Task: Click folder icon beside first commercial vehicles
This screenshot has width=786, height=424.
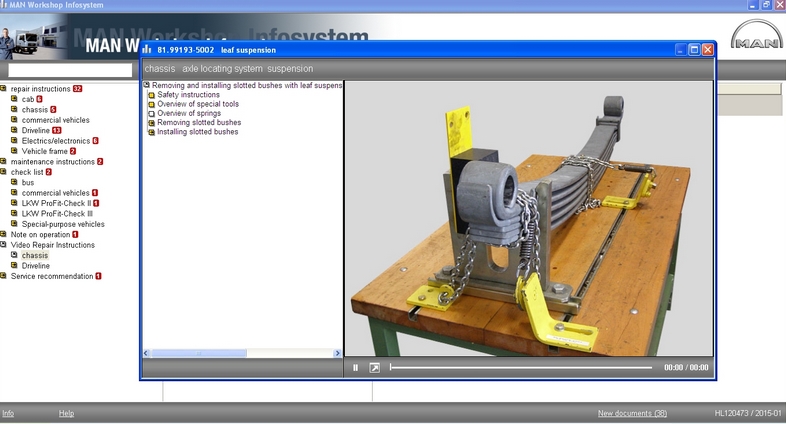Action: click(15, 120)
